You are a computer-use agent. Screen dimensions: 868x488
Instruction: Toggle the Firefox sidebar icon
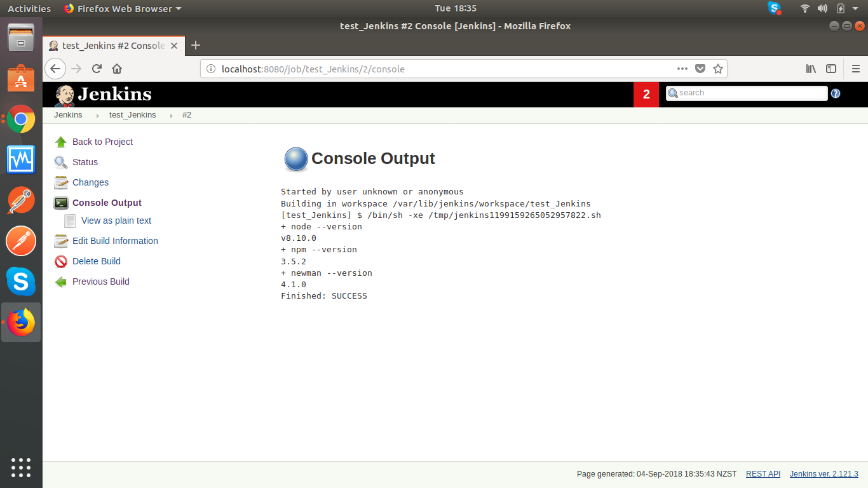(x=831, y=69)
